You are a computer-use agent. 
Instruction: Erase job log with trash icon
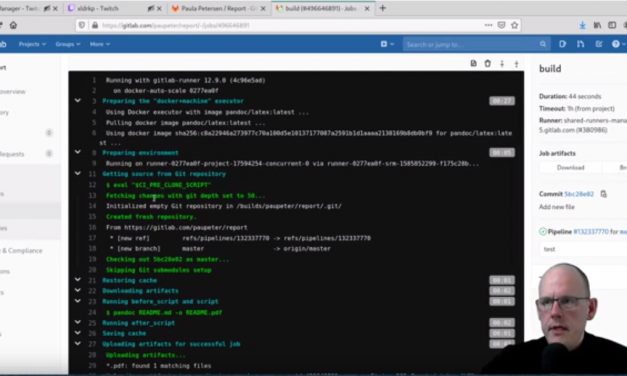pos(487,63)
